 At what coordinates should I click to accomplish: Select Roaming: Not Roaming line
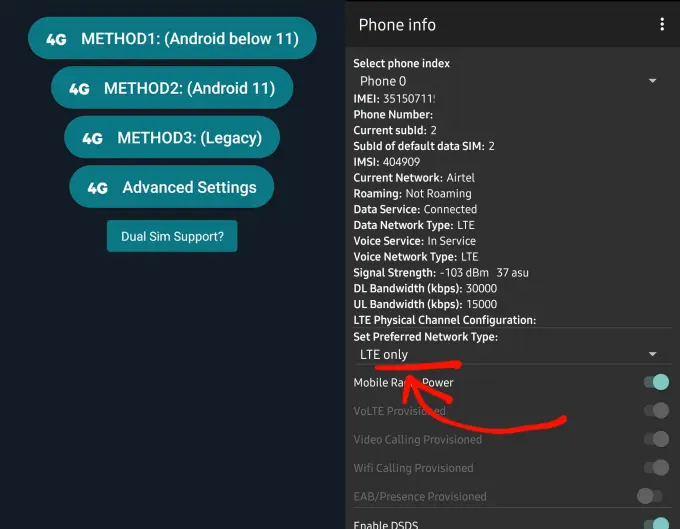coord(412,193)
